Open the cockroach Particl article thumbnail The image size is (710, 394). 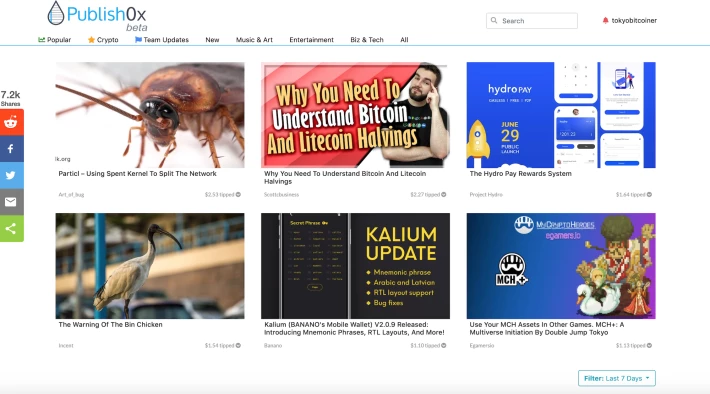(x=150, y=115)
